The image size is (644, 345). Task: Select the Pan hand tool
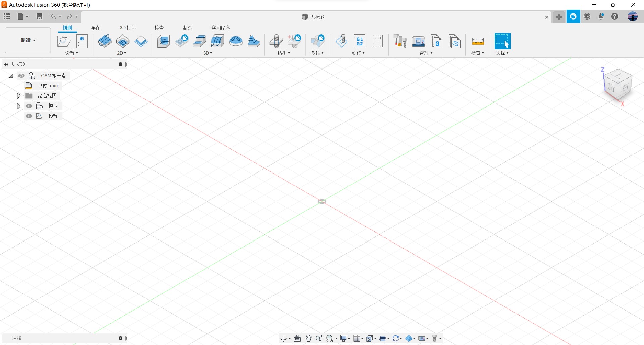(x=308, y=339)
